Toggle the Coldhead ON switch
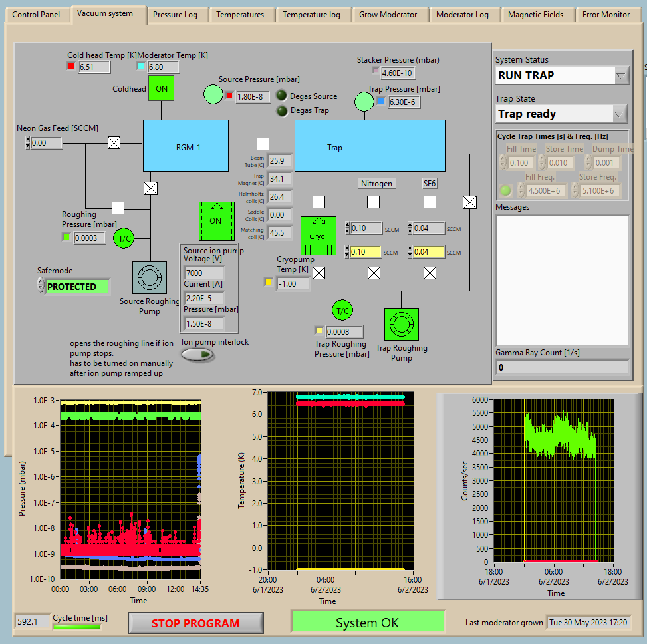 (x=162, y=88)
